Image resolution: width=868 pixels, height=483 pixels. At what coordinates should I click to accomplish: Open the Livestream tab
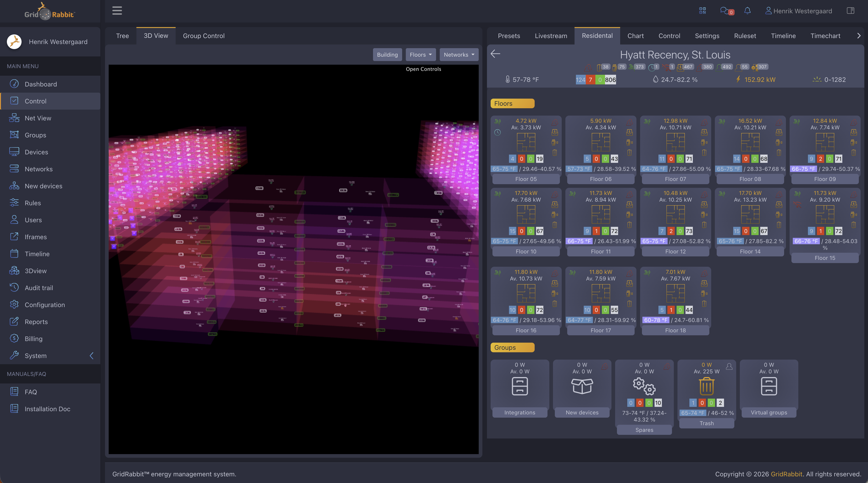coord(551,36)
